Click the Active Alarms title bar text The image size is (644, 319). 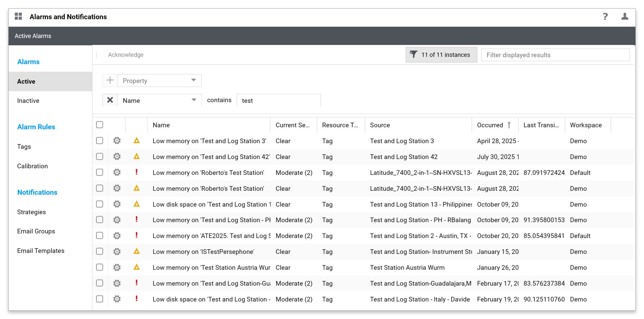click(x=33, y=36)
